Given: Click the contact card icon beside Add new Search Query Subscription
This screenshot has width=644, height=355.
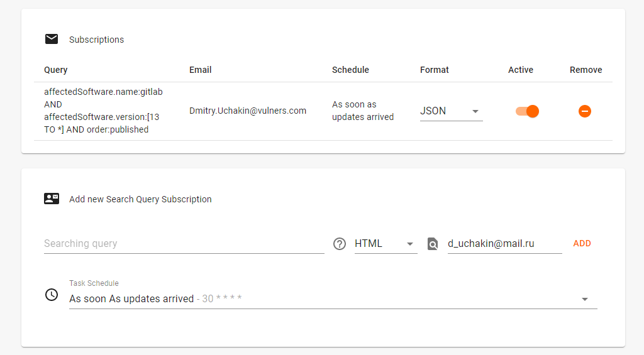Looking at the screenshot, I should pyautogui.click(x=52, y=199).
